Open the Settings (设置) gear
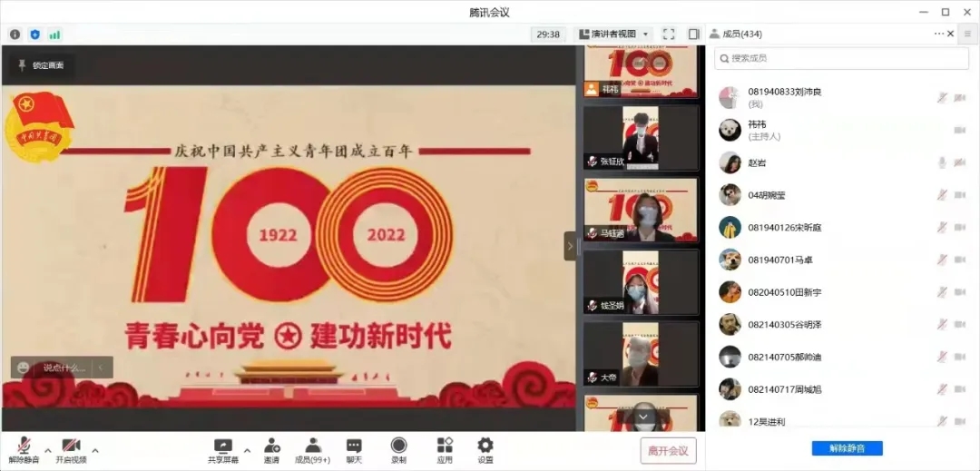 (x=485, y=450)
